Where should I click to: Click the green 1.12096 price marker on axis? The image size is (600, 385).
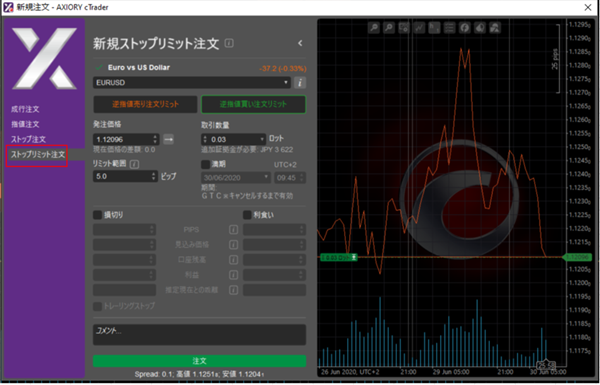point(578,257)
